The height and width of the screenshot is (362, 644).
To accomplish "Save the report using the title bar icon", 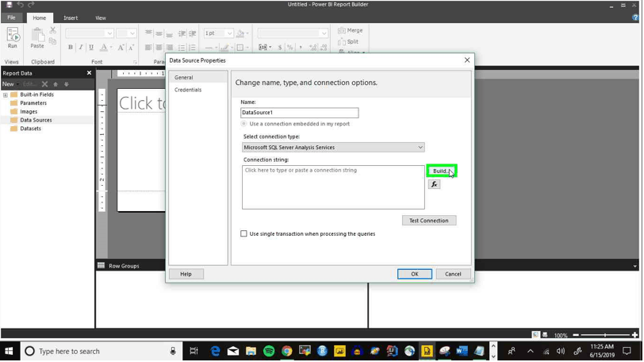I will coord(9,5).
